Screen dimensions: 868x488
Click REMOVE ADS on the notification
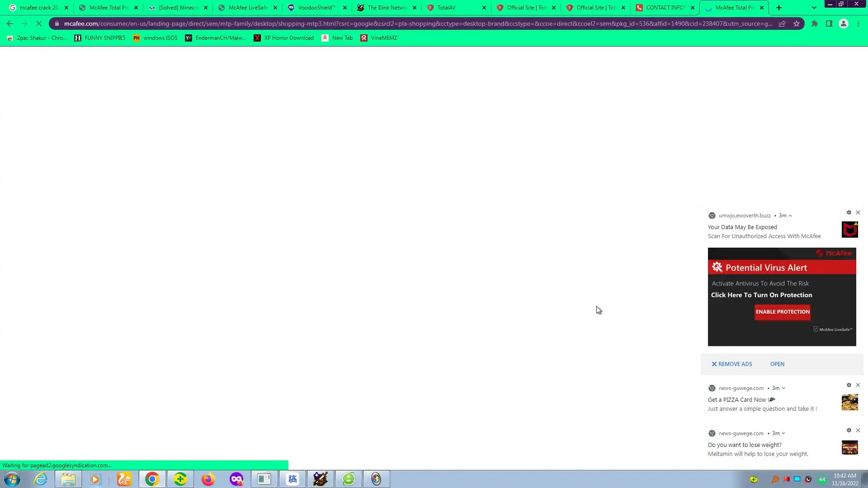click(731, 364)
